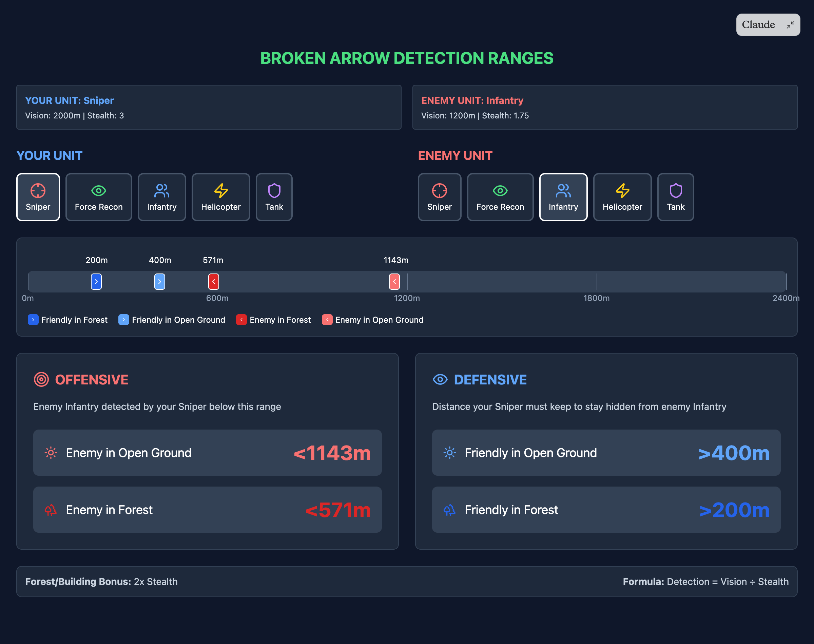Set the enemy unit to Tank
The image size is (814, 644).
[x=676, y=197]
